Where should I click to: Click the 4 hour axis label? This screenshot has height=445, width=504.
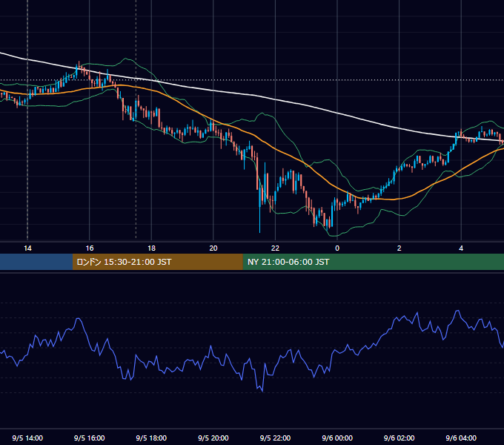coord(461,248)
